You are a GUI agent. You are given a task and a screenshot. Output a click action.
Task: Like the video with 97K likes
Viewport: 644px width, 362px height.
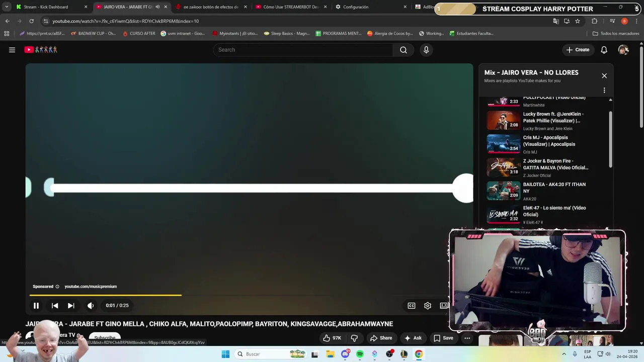[x=332, y=338]
